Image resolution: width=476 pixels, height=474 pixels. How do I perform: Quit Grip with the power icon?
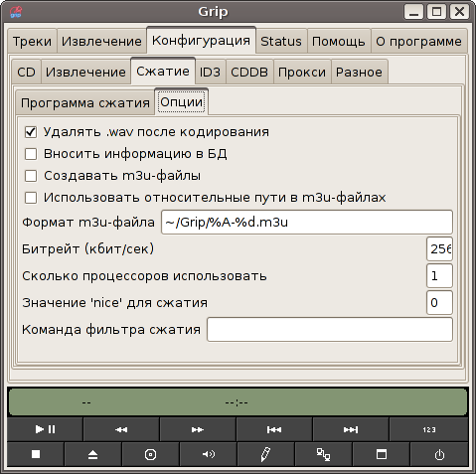pos(439,454)
